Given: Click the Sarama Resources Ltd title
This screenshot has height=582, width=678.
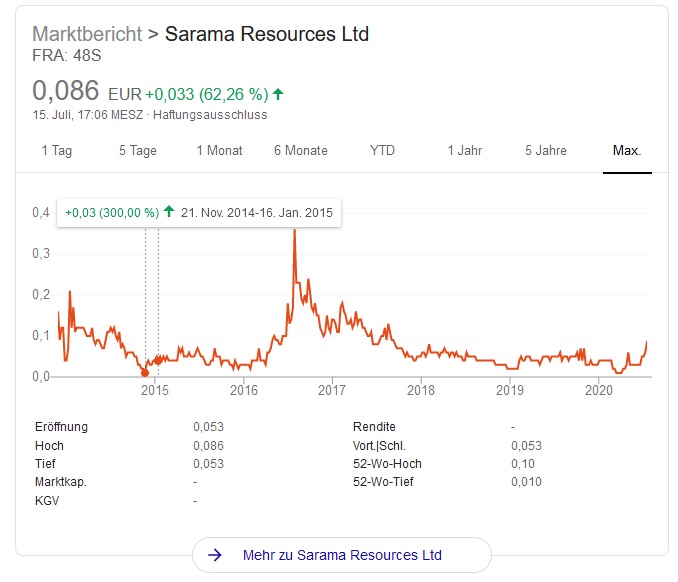Looking at the screenshot, I should 266,35.
